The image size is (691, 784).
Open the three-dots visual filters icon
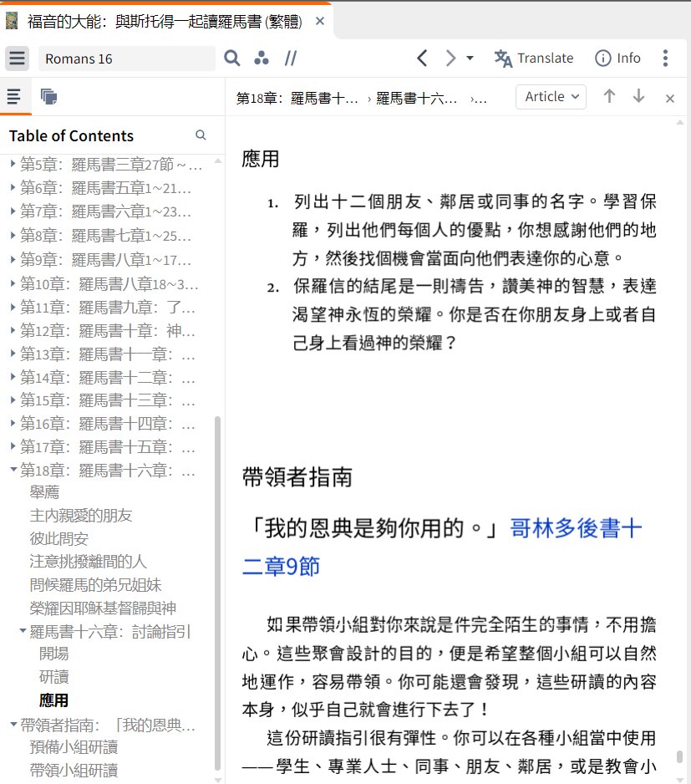point(261,58)
